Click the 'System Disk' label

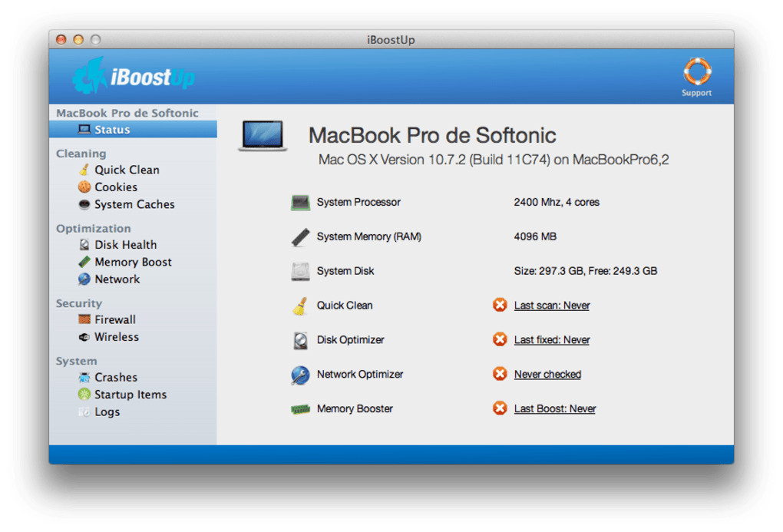pos(345,271)
